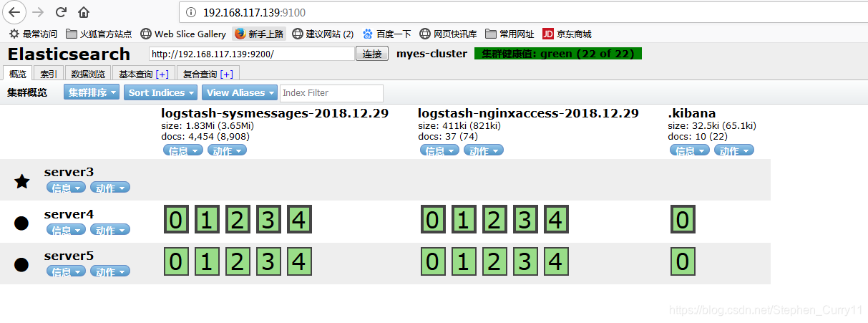Click the site information icon in the address bar
The width and height of the screenshot is (868, 323).
pyautogui.click(x=191, y=12)
